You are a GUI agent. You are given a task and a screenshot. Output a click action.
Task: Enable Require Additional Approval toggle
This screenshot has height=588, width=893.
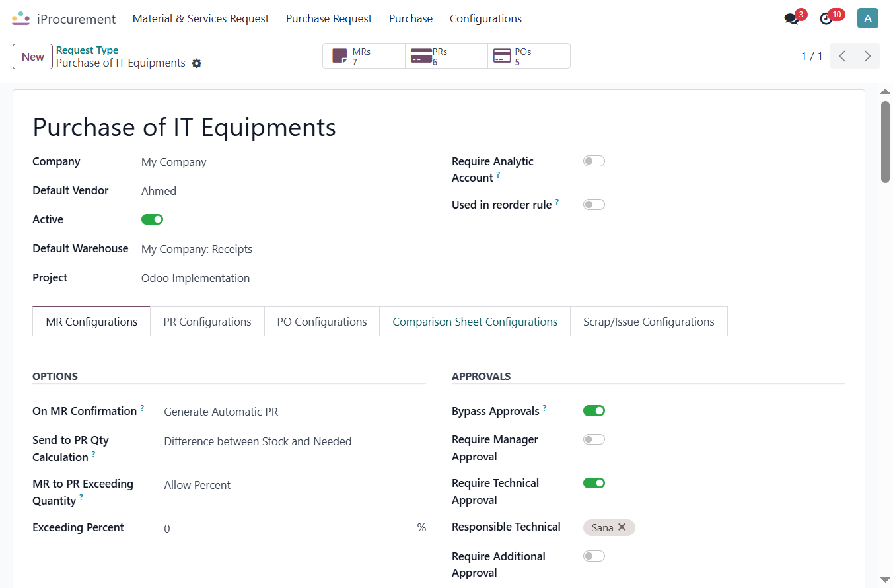click(594, 556)
